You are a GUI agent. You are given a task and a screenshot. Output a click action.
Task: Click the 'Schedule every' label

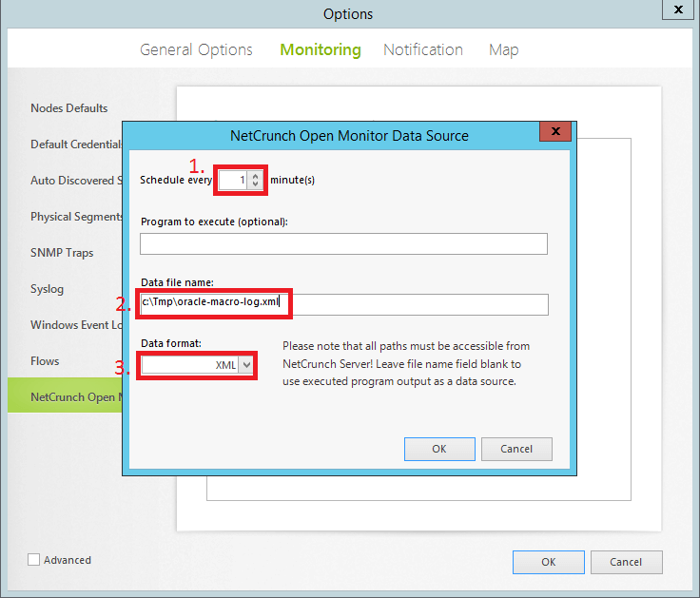coord(176,180)
